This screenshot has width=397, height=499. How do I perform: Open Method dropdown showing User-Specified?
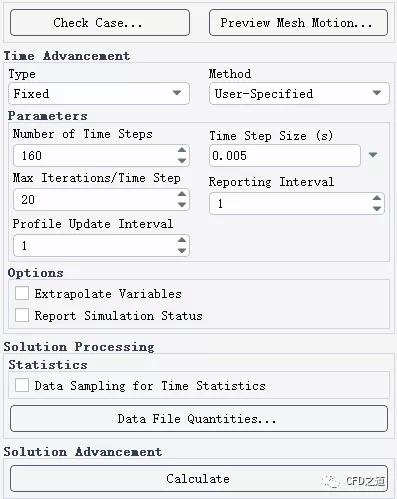(x=299, y=94)
